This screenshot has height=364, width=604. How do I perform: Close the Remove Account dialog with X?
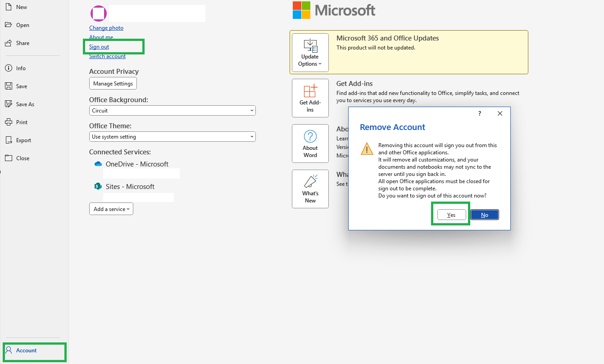pos(500,114)
